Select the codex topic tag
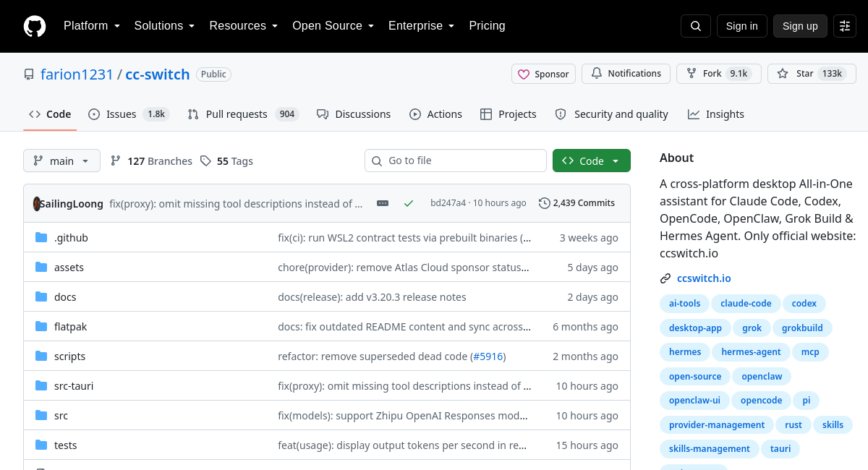 tap(804, 304)
